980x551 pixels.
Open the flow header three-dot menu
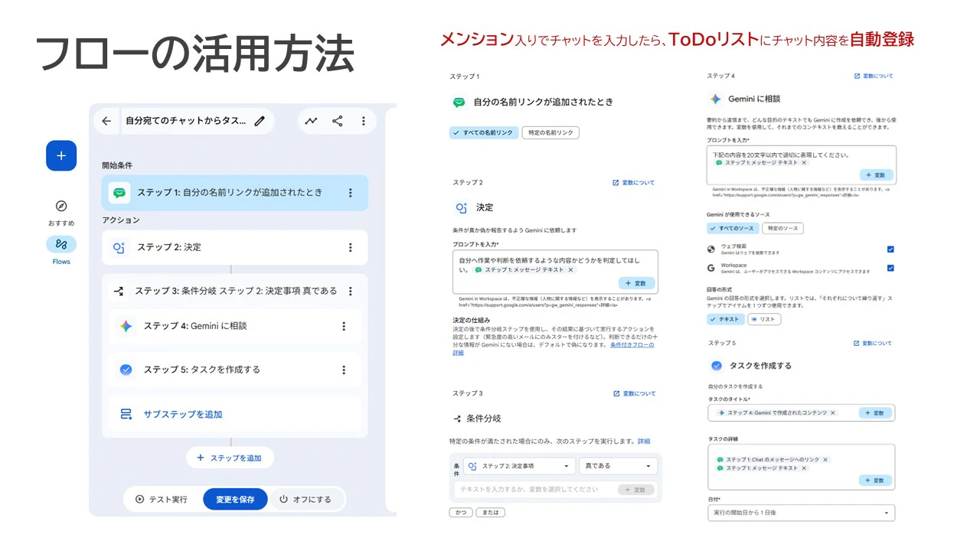point(363,121)
